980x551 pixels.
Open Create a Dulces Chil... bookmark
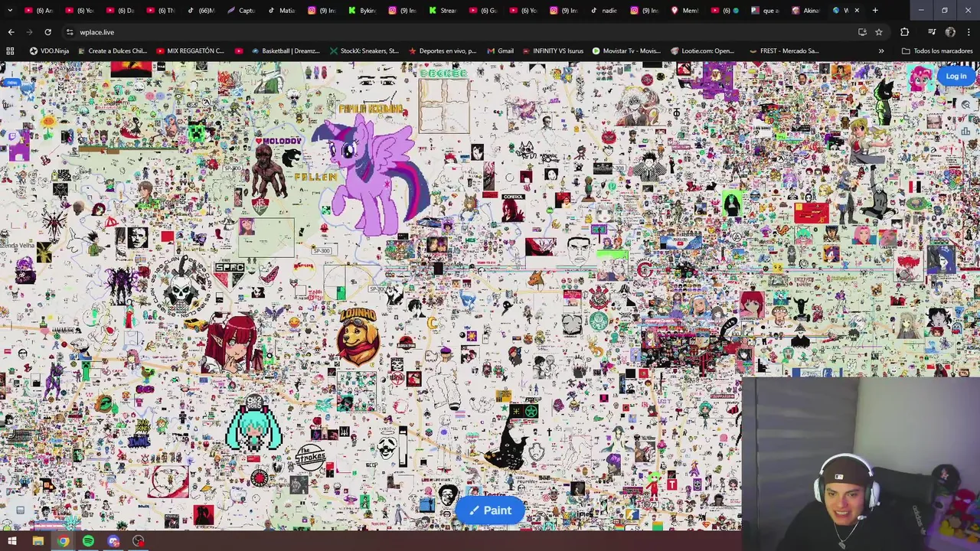tap(111, 51)
